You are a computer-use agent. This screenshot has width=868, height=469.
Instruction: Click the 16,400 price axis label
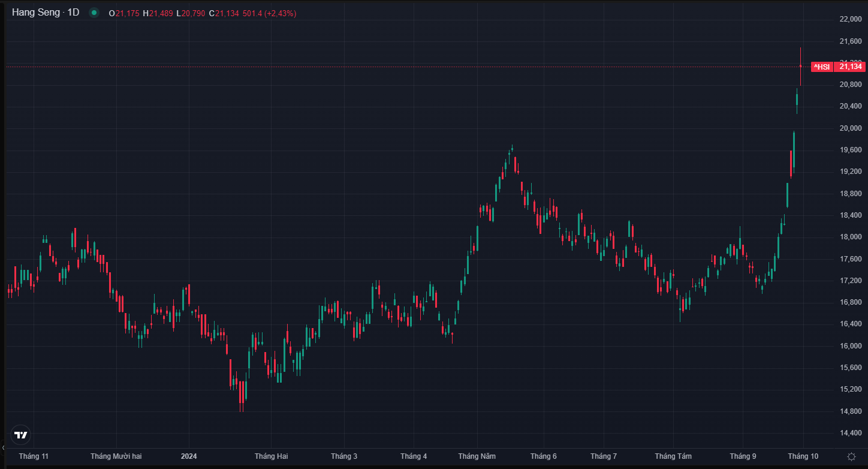[851, 324]
